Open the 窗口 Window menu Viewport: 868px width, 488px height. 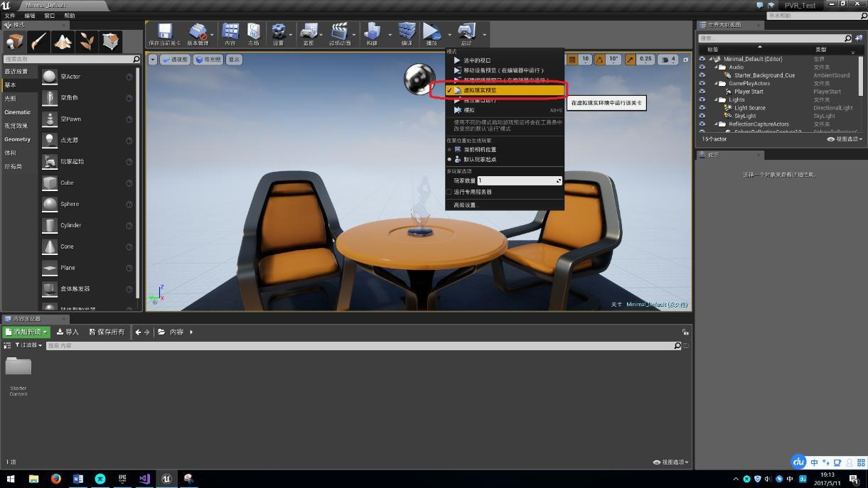point(50,16)
